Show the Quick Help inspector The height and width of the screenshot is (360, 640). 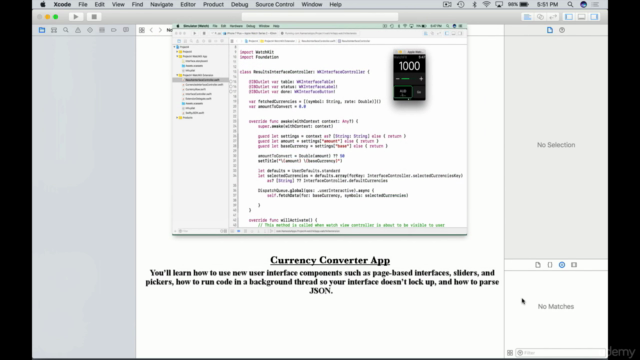(562, 30)
